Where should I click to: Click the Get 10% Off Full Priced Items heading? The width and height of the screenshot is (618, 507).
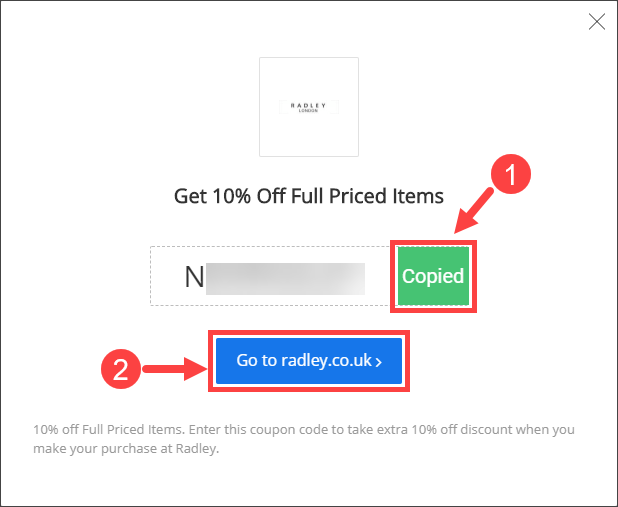(x=309, y=196)
